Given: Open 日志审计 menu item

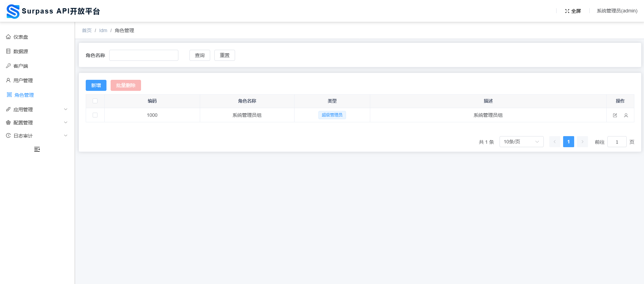Looking at the screenshot, I should (x=37, y=136).
